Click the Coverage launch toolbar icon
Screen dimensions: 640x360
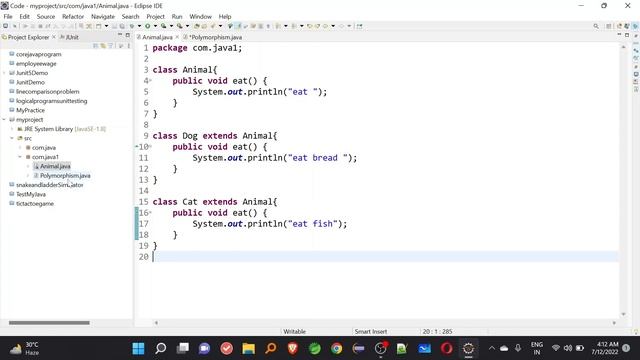click(163, 26)
